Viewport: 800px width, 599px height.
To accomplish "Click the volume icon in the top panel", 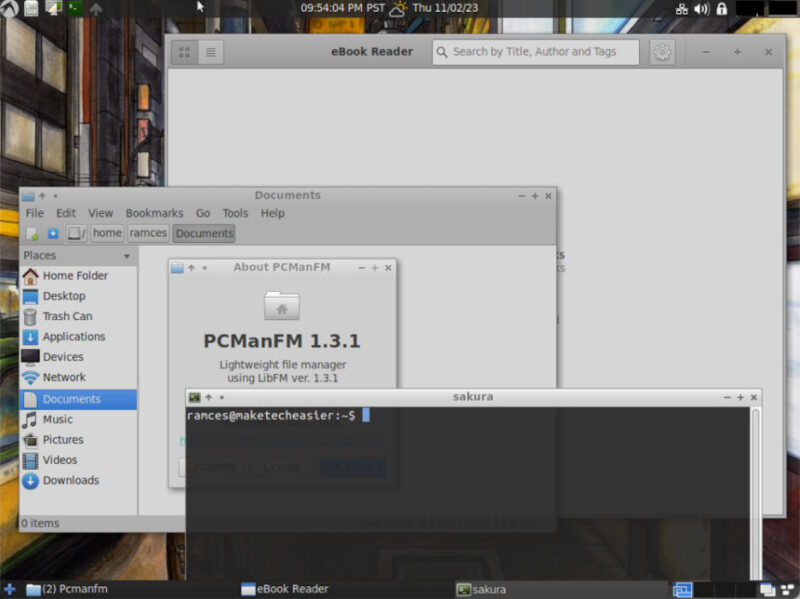I will 702,8.
